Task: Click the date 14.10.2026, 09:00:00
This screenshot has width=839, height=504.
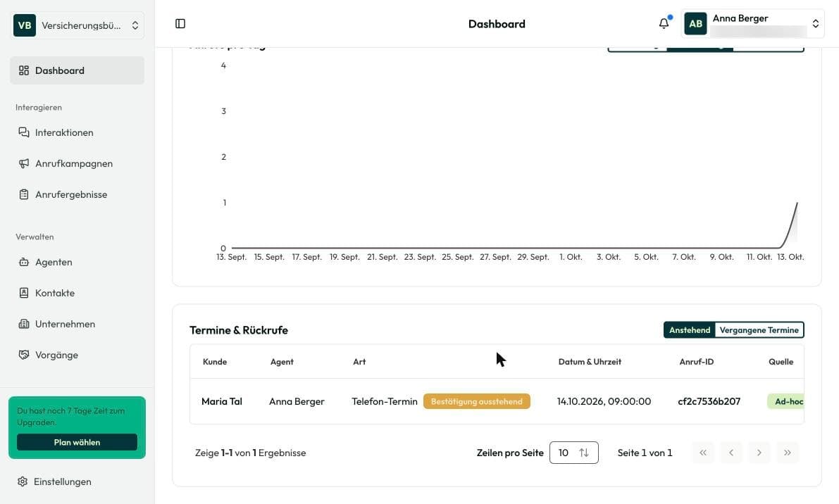Action: tap(604, 401)
